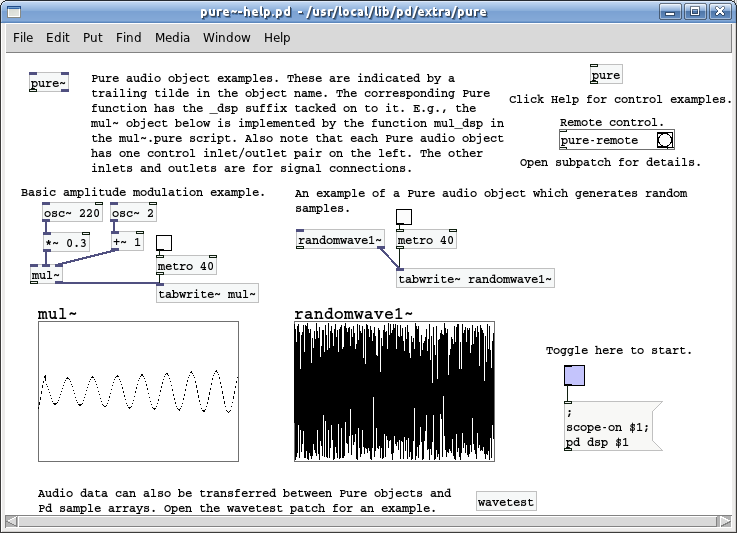
Task: Click the 'Pure audio object examples' paragraph
Action: [x=298, y=123]
